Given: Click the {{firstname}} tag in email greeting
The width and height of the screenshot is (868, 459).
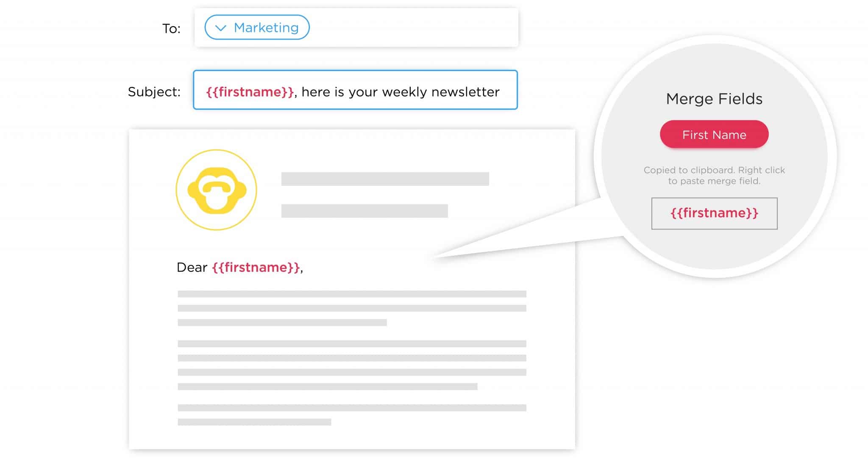Looking at the screenshot, I should tap(259, 267).
